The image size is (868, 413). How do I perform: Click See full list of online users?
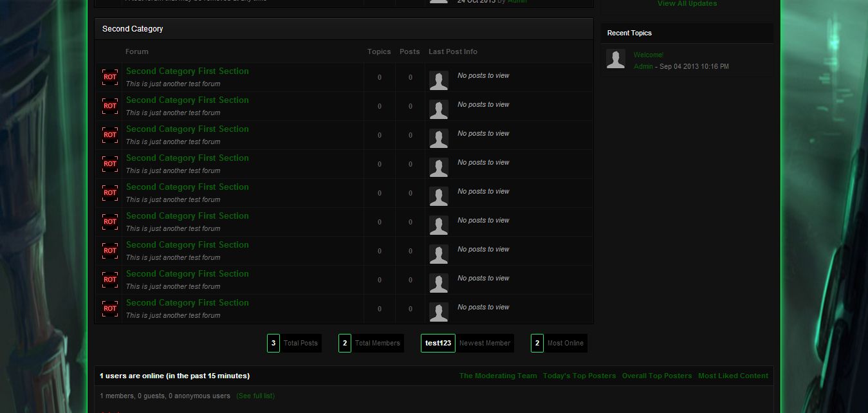point(255,396)
